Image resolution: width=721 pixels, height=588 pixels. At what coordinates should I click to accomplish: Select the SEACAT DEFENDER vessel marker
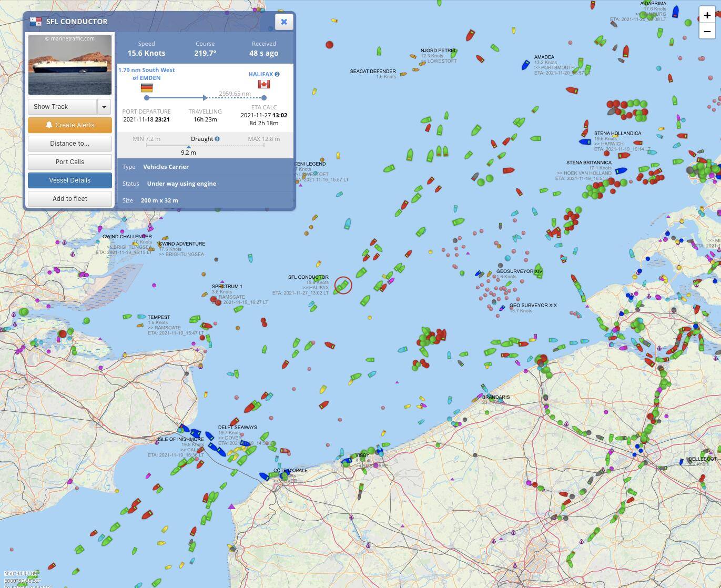point(403,74)
